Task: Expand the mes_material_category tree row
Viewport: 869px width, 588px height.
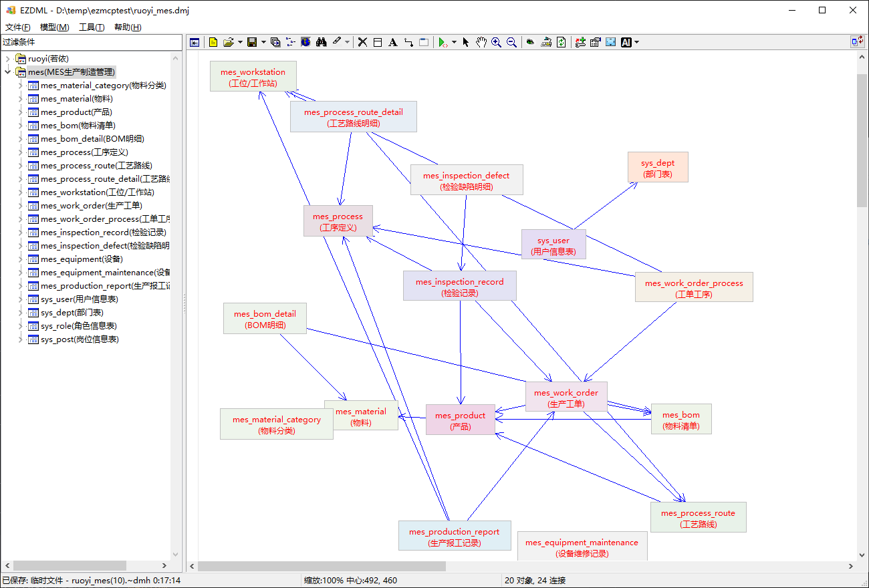Action: click(x=20, y=86)
